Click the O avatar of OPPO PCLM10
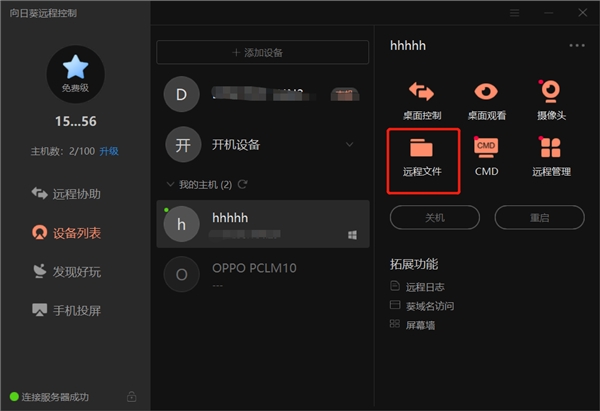This screenshot has height=411, width=600. [181, 274]
